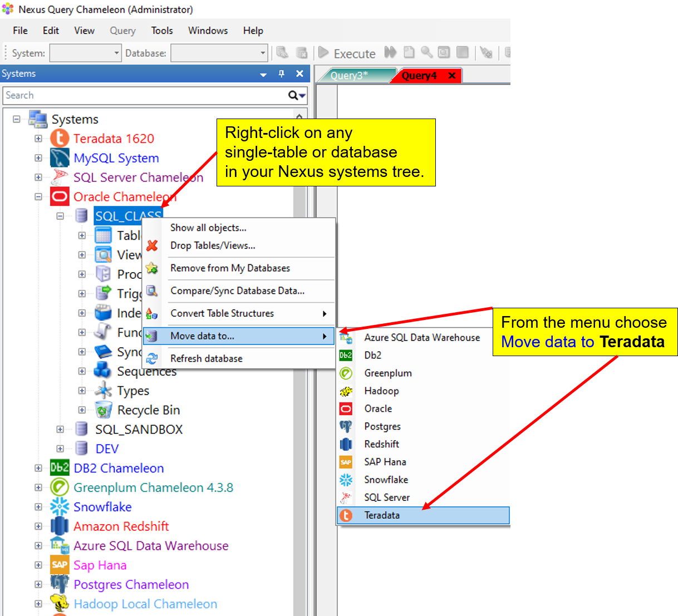Viewport: 678px width, 616px height.
Task: Switch to the Query3 tab
Action: coord(349,76)
